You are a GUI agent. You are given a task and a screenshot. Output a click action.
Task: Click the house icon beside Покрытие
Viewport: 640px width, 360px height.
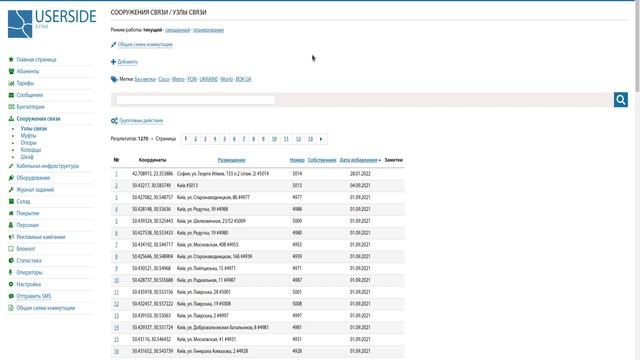click(11, 213)
